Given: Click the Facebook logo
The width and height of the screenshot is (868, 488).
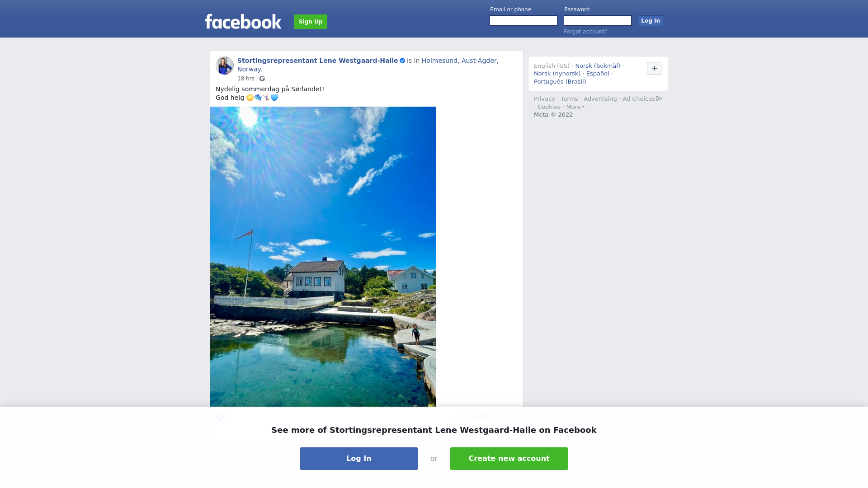Looking at the screenshot, I should click(243, 21).
